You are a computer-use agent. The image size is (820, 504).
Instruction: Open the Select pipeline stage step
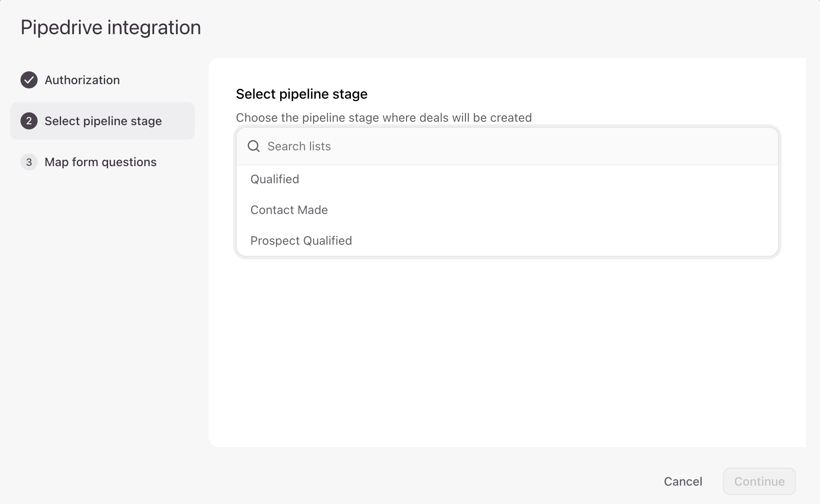[x=102, y=121]
